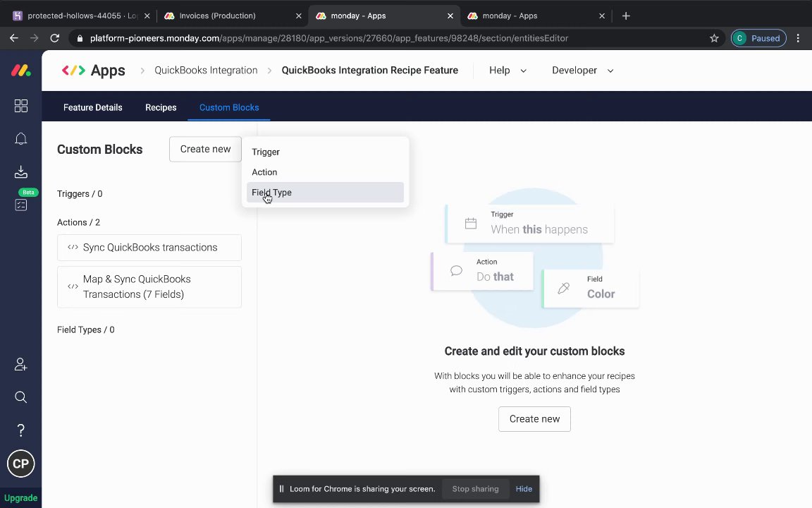Switch to the last monday - Apps tab

tap(537, 16)
